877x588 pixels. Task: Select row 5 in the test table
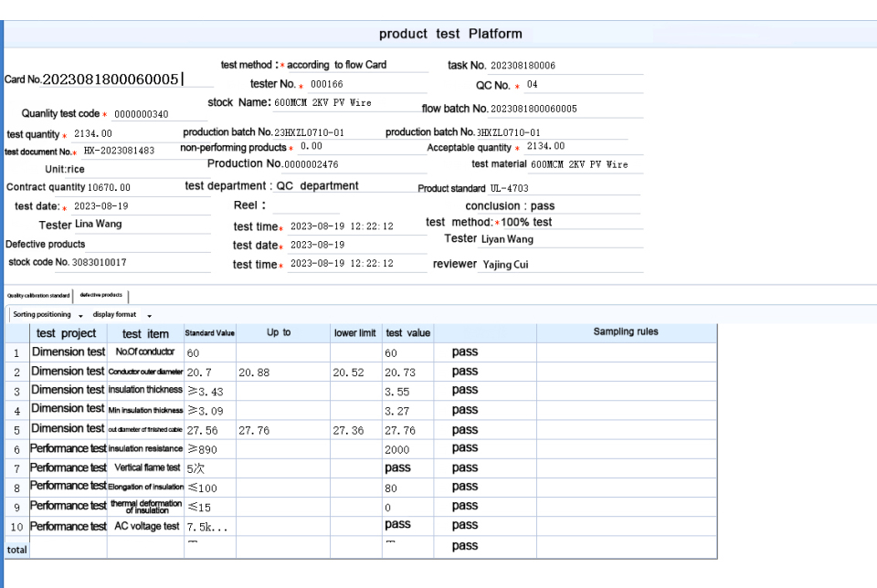click(16, 430)
